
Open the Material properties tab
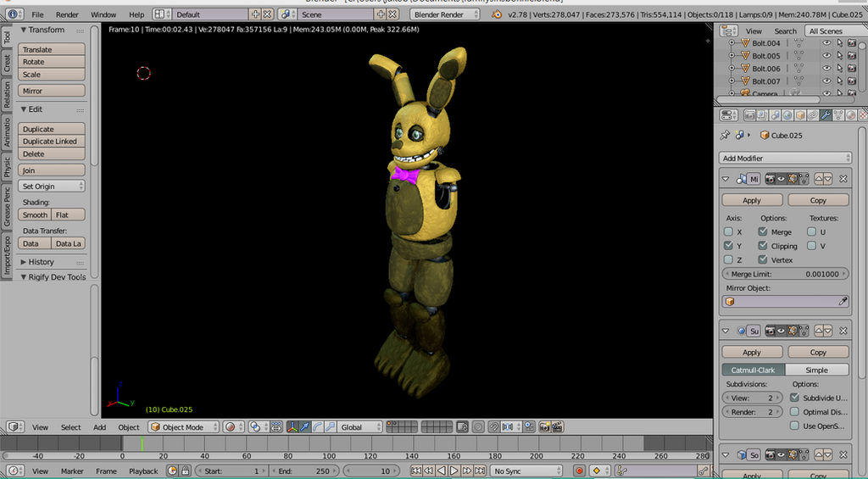(851, 115)
